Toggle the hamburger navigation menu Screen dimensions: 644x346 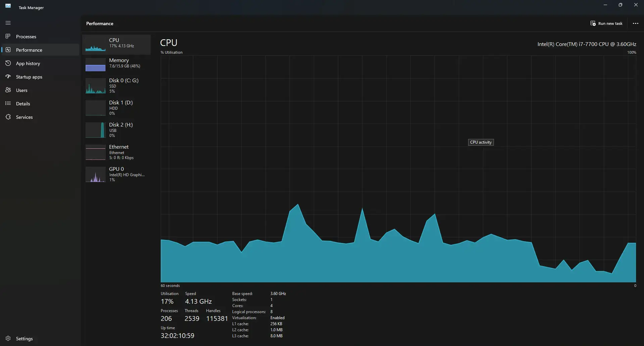coord(8,23)
